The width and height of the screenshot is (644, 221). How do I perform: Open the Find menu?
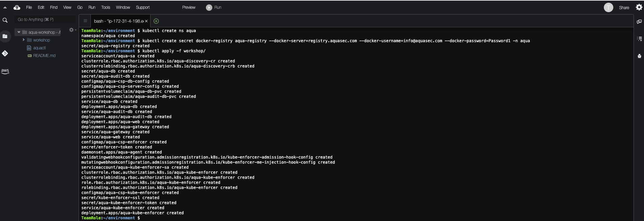tap(54, 7)
